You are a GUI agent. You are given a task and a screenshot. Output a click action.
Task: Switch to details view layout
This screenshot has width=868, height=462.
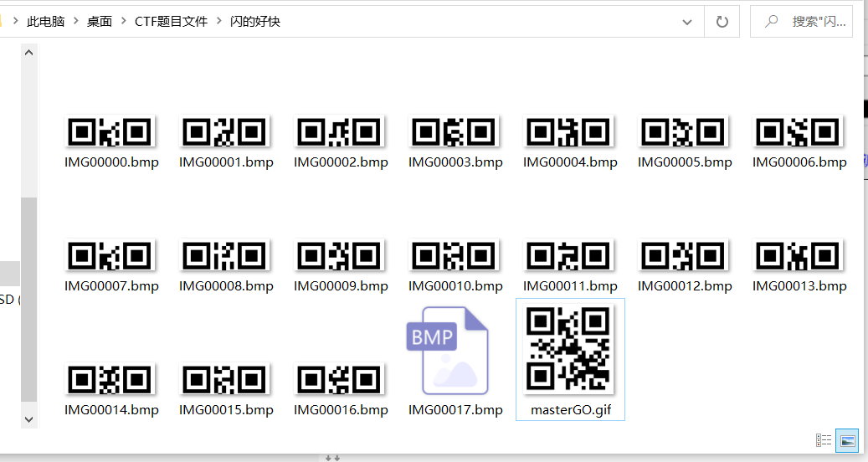[823, 440]
